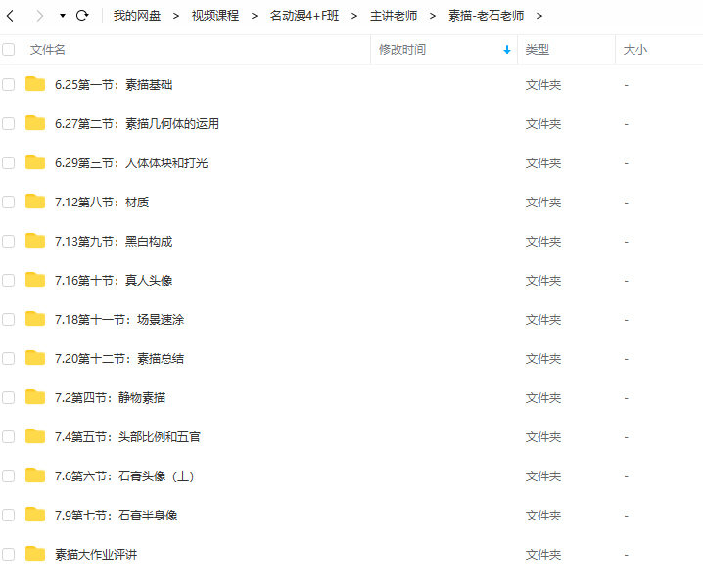Go to 我的网盘 in breadcrumb
Image resolution: width=703 pixels, height=588 pixels.
click(136, 16)
